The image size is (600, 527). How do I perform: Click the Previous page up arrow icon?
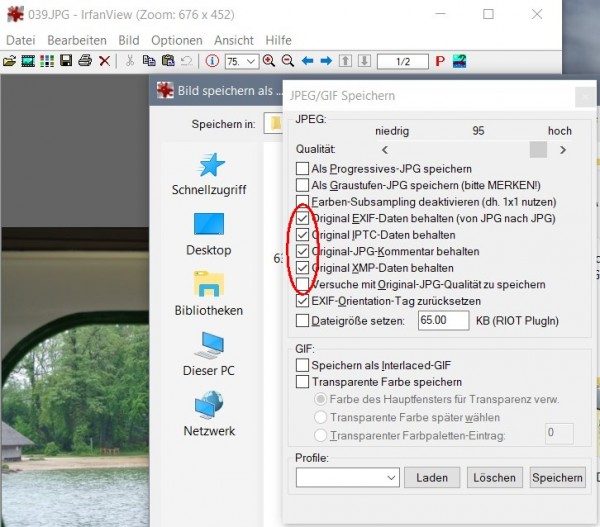tap(345, 61)
